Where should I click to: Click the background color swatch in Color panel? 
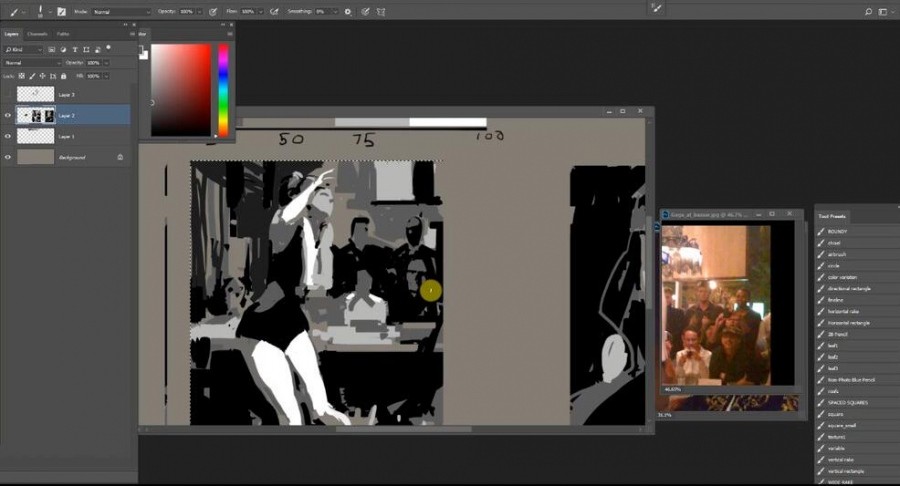[143, 55]
